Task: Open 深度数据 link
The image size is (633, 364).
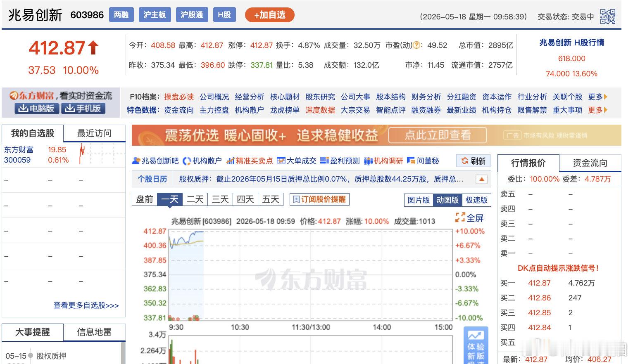Action: (x=320, y=110)
